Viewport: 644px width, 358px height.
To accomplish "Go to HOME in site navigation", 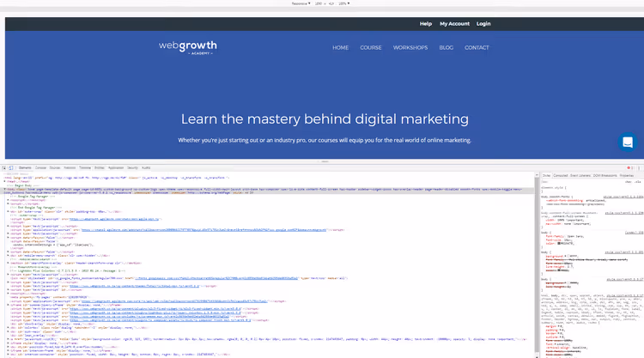I will pyautogui.click(x=341, y=47).
